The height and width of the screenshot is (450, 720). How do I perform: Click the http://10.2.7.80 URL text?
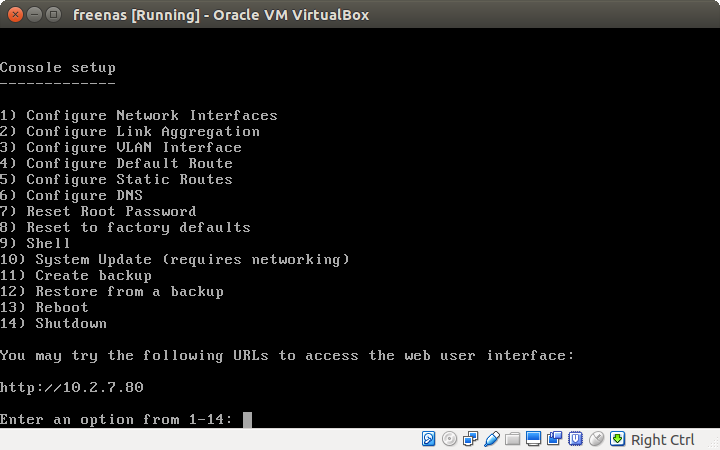[x=72, y=388]
